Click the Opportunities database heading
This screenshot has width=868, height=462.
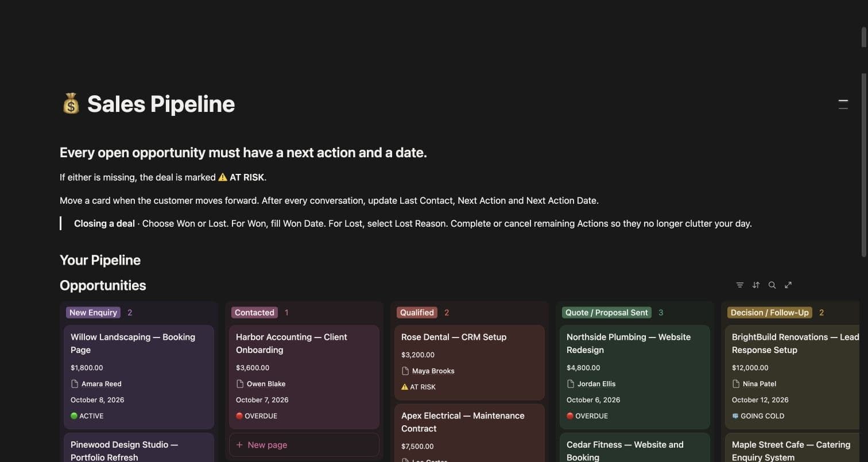[103, 285]
